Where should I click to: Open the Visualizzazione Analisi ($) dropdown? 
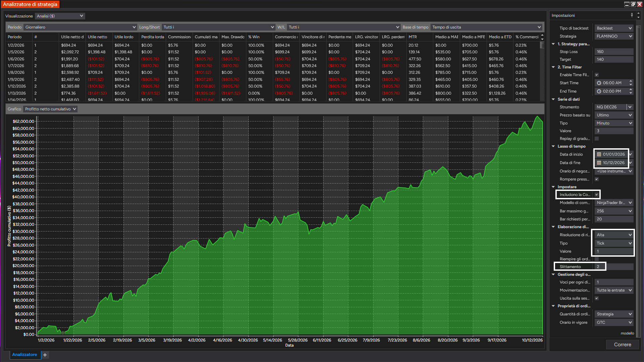coord(60,16)
